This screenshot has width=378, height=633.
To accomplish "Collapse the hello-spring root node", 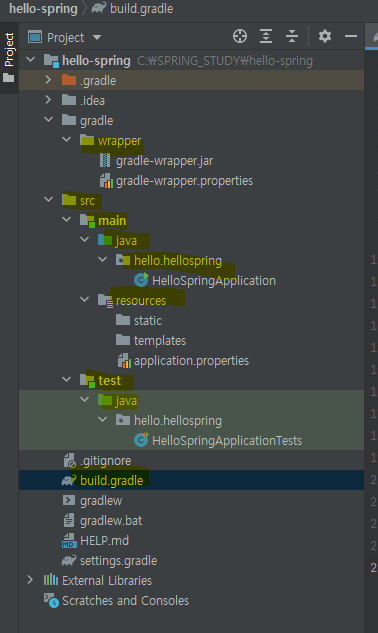I will coord(31,60).
